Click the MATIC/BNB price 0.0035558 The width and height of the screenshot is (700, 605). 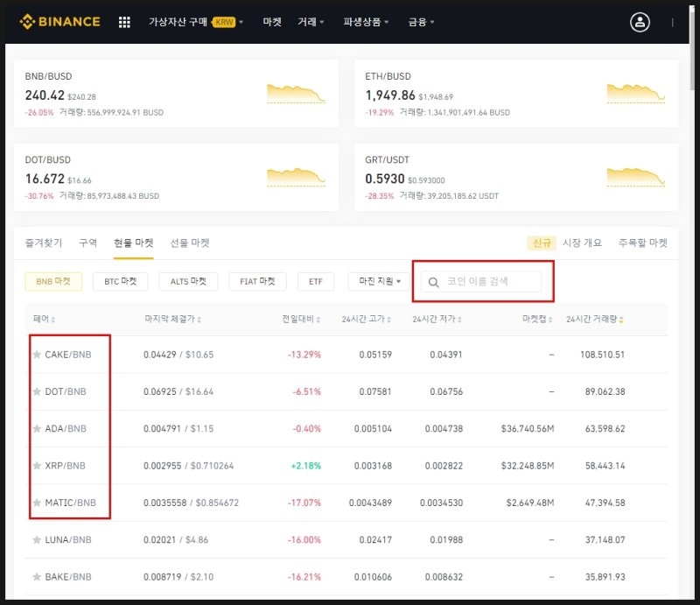(x=164, y=503)
